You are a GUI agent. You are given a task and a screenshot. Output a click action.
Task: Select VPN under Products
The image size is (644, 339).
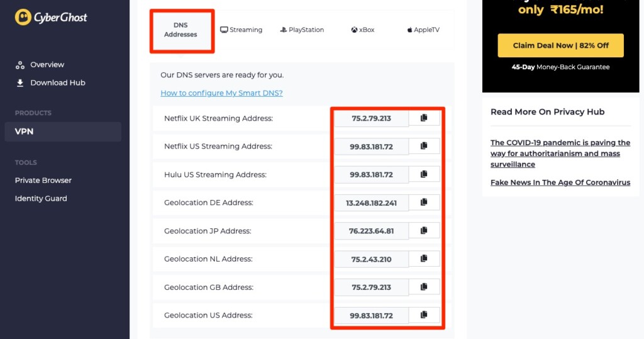tap(63, 132)
